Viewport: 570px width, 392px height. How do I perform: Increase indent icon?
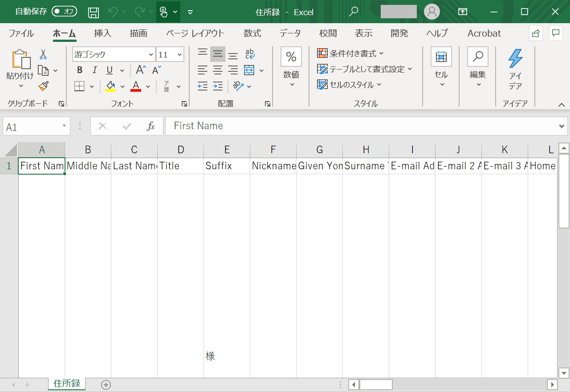(x=218, y=86)
